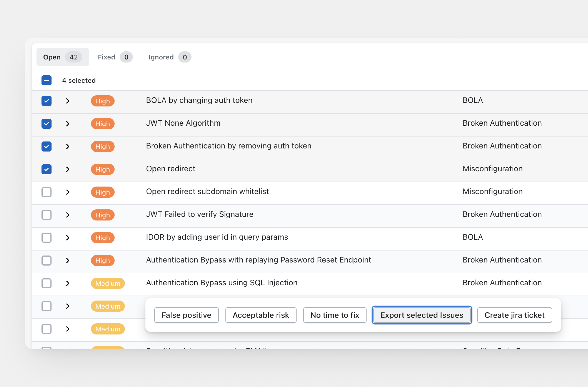Viewport: 588px width, 387px height.
Task: Expand Broken Authentication by removing auth token row
Action: pyautogui.click(x=68, y=147)
